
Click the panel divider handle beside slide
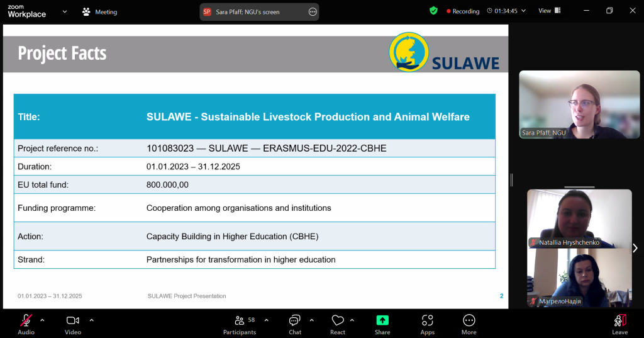[511, 179]
